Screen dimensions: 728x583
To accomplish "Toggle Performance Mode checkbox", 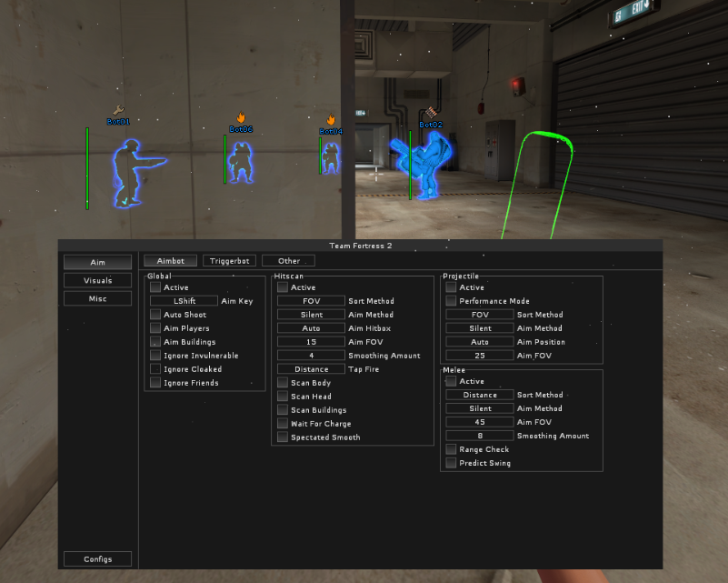I will pyautogui.click(x=451, y=301).
